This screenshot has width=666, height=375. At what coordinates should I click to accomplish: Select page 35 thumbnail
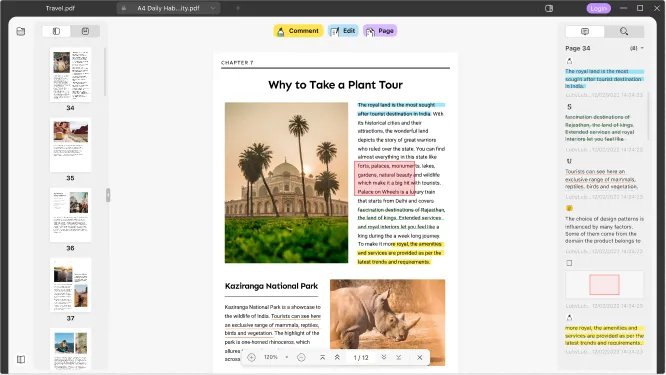[71, 145]
